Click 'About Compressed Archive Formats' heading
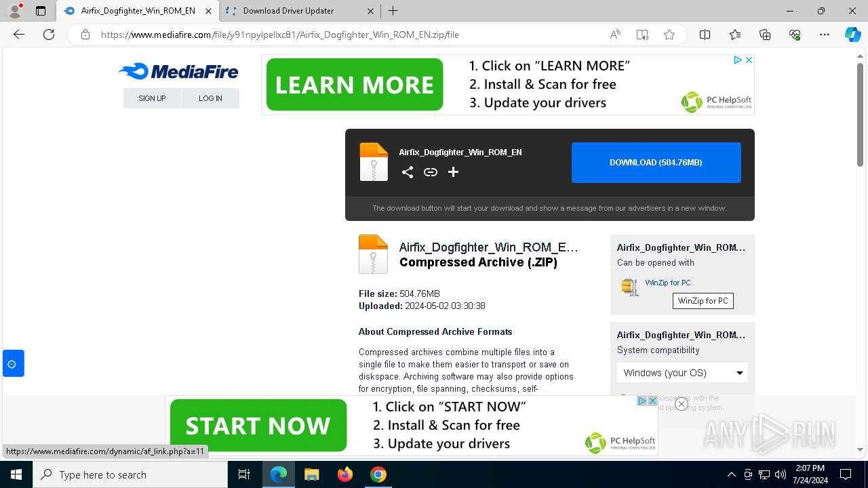The height and width of the screenshot is (488, 868). [x=435, y=331]
